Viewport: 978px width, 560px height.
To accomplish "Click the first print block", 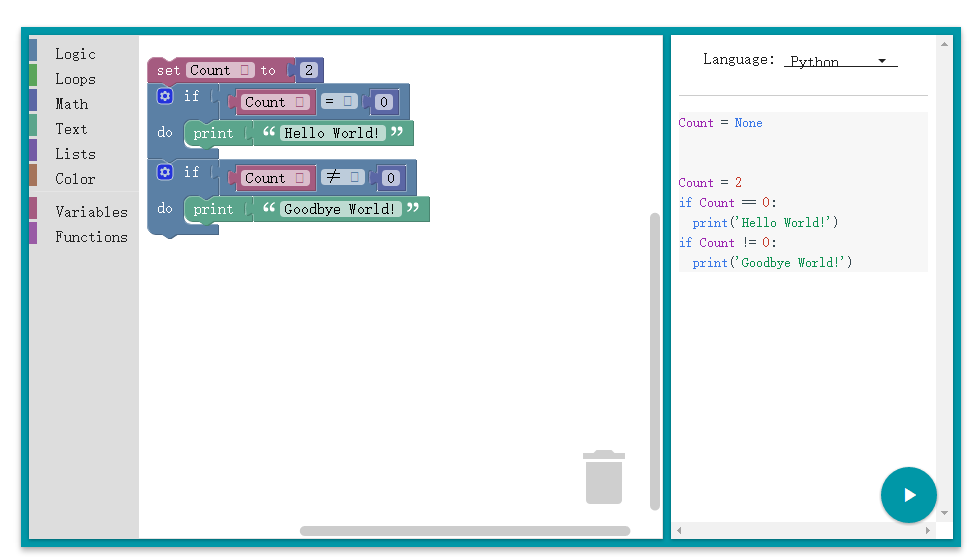I will (213, 133).
